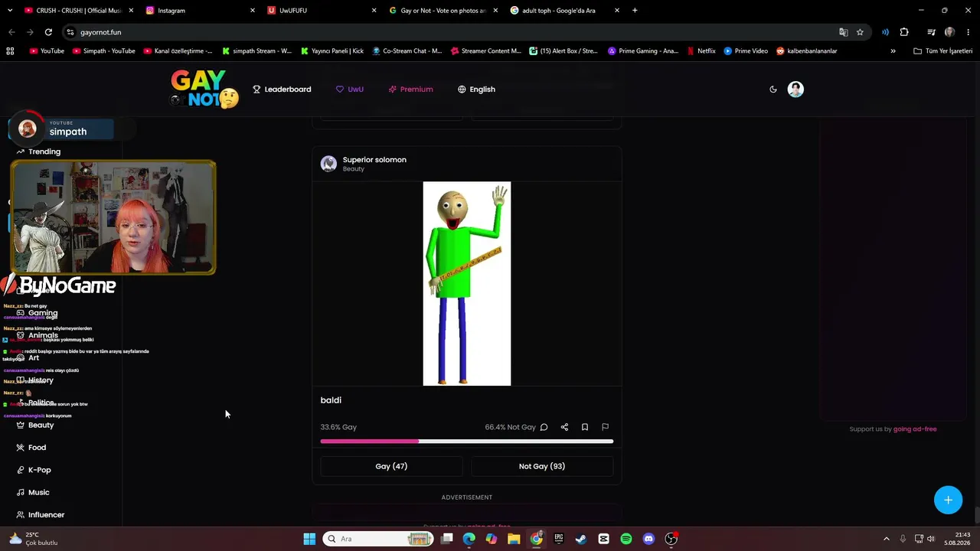Screen dimensions: 980x551
Task: Open the Chrome apps grid icon
Action: tap(10, 51)
